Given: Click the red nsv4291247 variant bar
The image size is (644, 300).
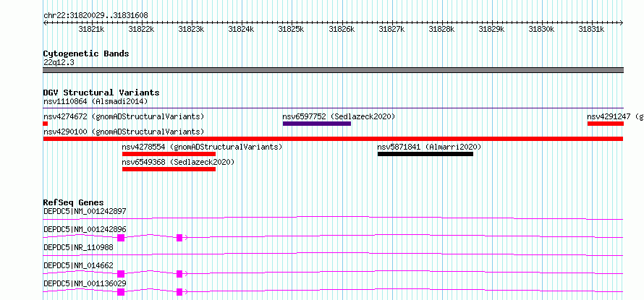Looking at the screenshot, I should coord(606,124).
